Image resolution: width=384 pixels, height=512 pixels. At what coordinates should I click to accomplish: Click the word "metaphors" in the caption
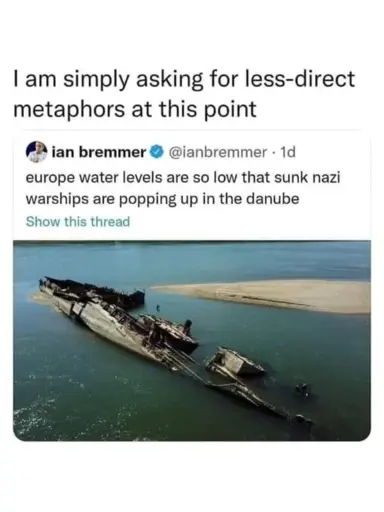point(69,109)
